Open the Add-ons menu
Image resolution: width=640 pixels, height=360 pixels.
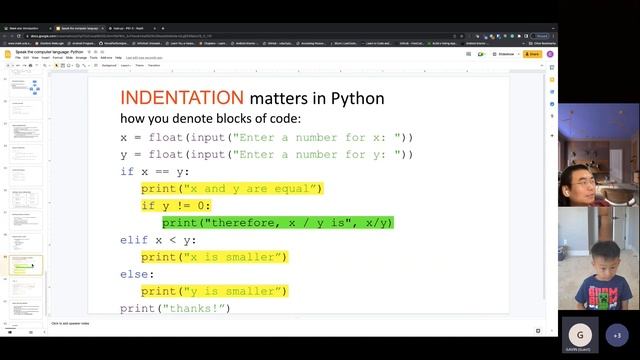(106, 58)
